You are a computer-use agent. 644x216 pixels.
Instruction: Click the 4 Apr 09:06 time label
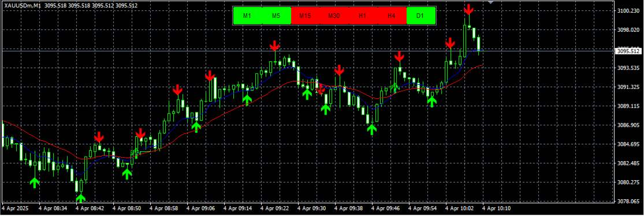201,208
